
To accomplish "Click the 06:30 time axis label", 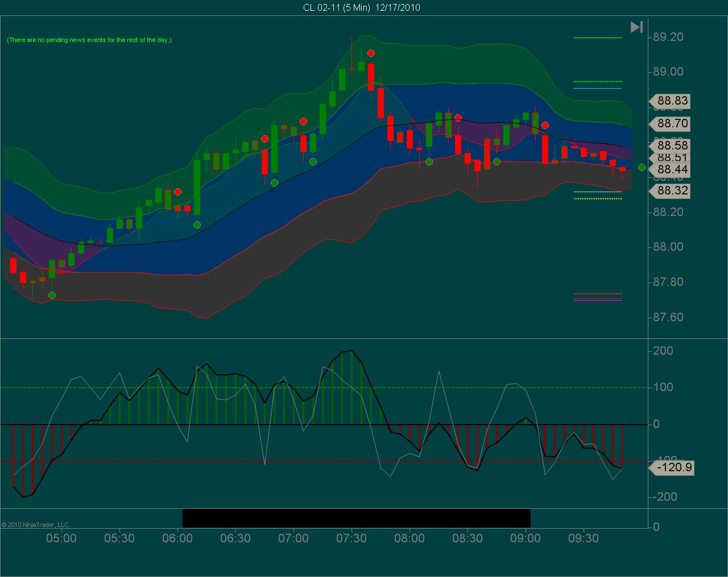I will click(235, 538).
